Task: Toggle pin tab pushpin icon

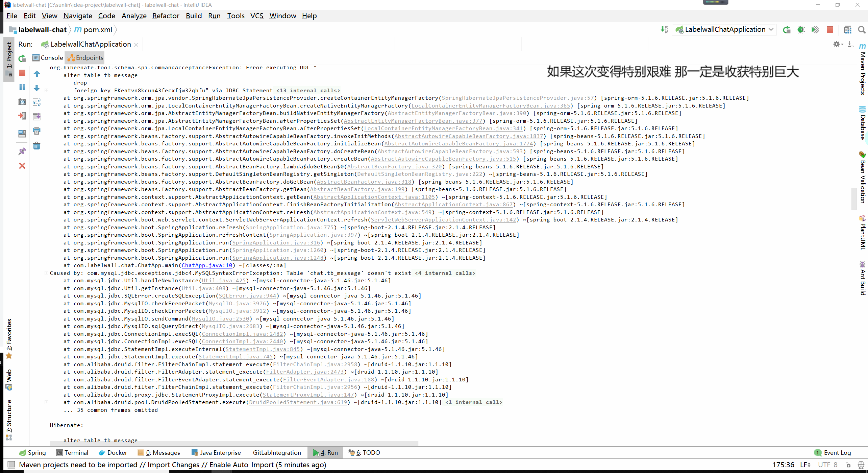Action: coord(22,151)
